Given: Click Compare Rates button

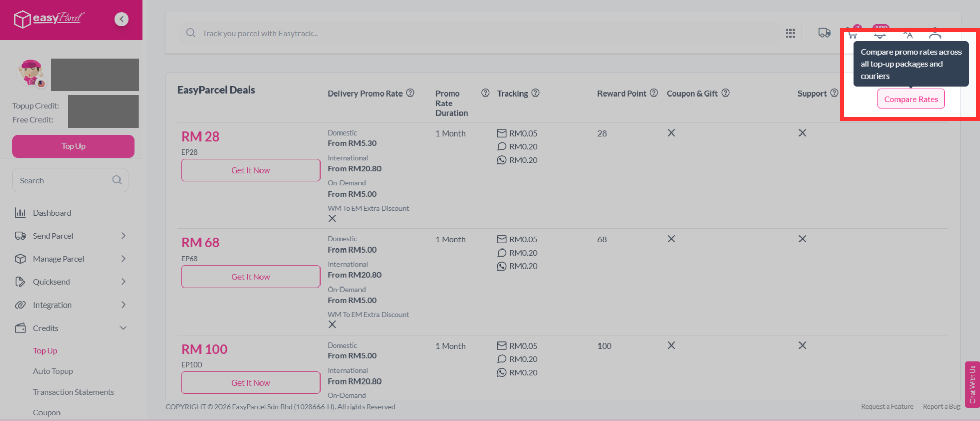Looking at the screenshot, I should point(911,99).
